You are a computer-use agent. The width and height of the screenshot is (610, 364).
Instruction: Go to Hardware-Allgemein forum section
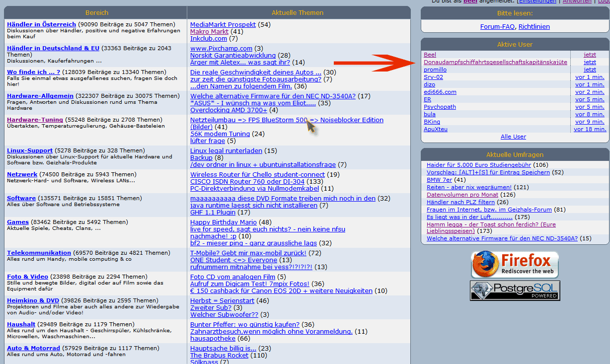[40, 96]
